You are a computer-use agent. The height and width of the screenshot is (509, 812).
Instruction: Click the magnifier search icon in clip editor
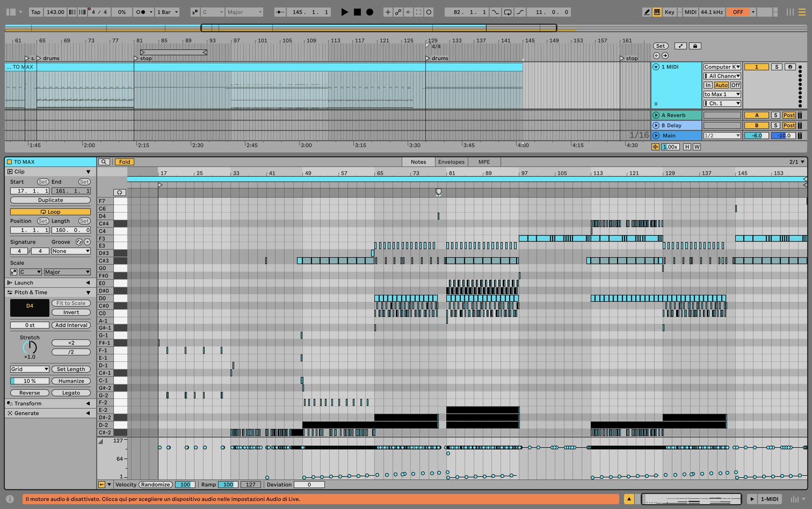point(104,162)
